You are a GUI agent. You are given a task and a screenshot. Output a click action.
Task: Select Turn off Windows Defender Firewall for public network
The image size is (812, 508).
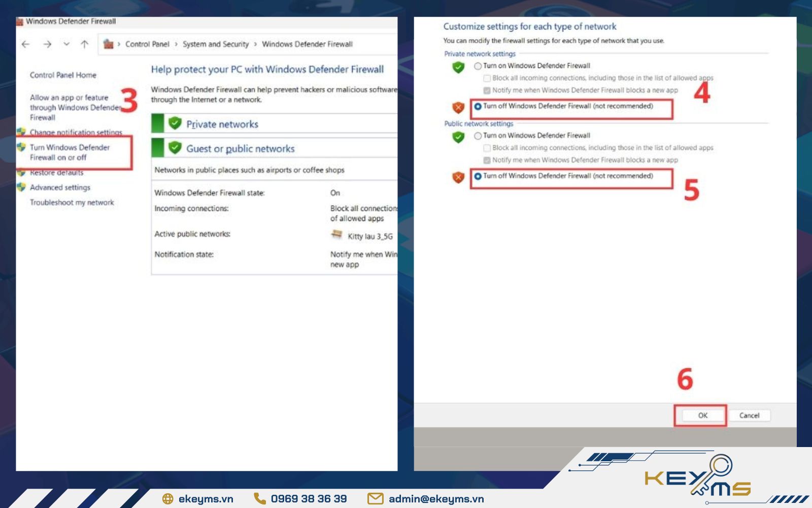coord(479,176)
